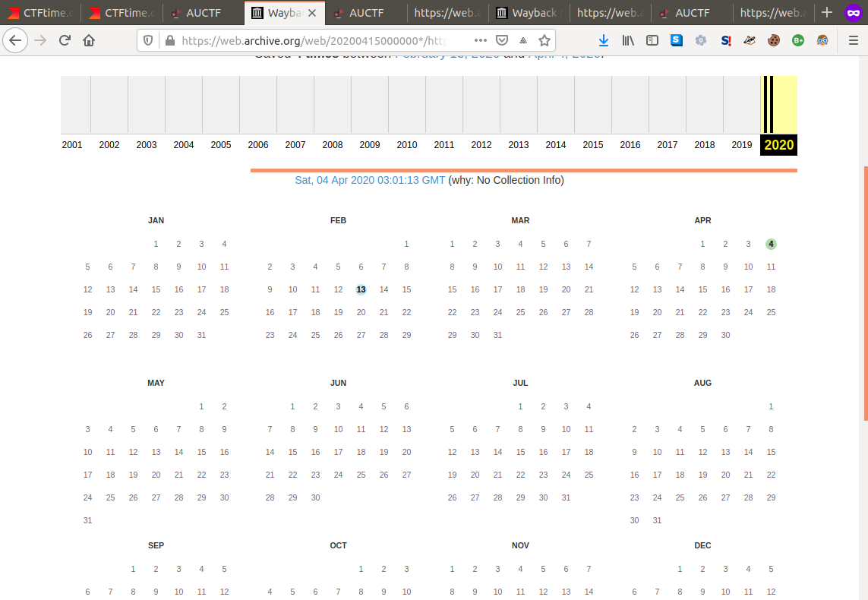Go back to the previous page

(x=15, y=40)
